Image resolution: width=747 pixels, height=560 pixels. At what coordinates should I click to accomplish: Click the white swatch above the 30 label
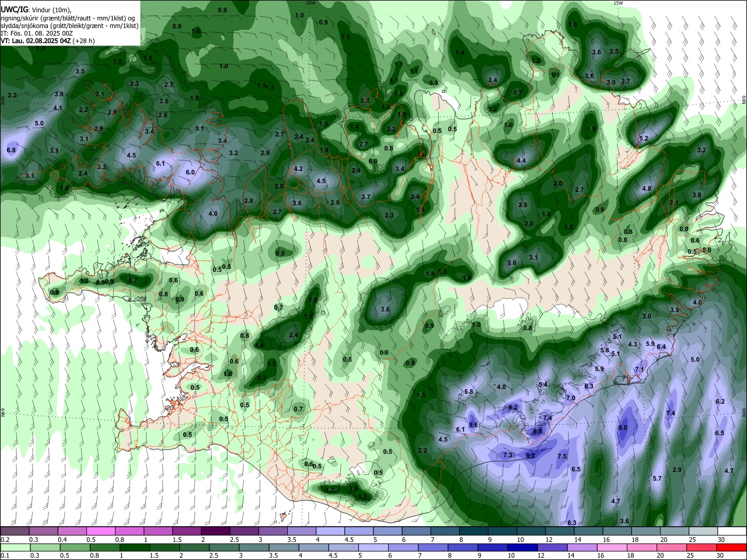[732, 531]
